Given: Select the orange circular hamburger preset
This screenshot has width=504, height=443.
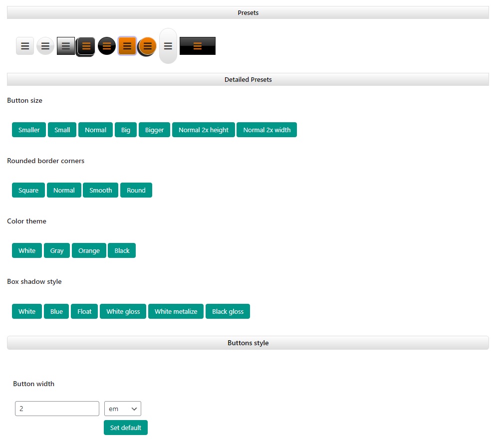Looking at the screenshot, I should [148, 46].
